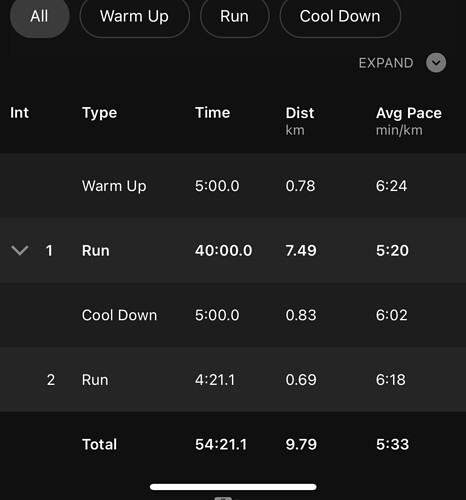Switch to the Warm Up filter
466x500 pixels.
pyautogui.click(x=134, y=16)
